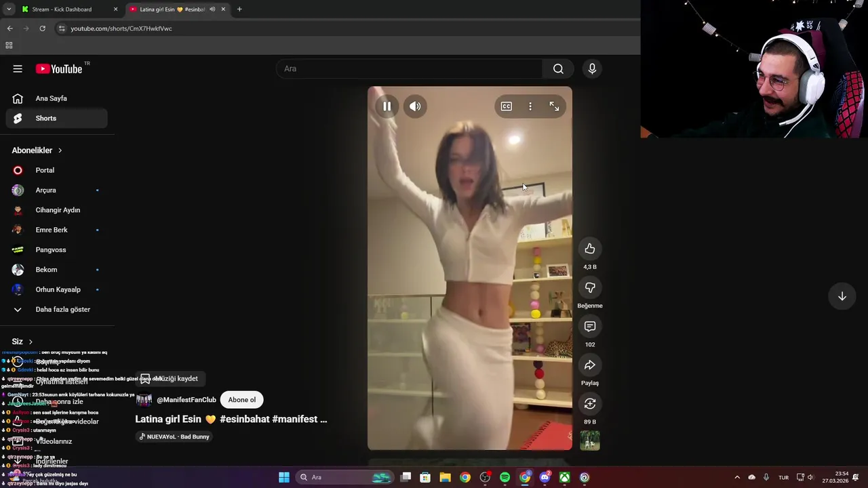Screen dimensions: 868x488
Task: Dislike the Short with thumbs down
Action: (590, 287)
